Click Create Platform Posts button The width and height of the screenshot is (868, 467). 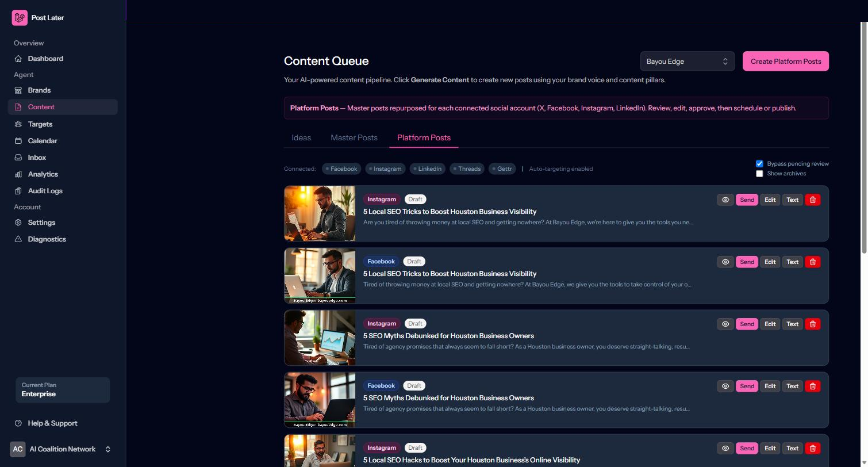[786, 62]
